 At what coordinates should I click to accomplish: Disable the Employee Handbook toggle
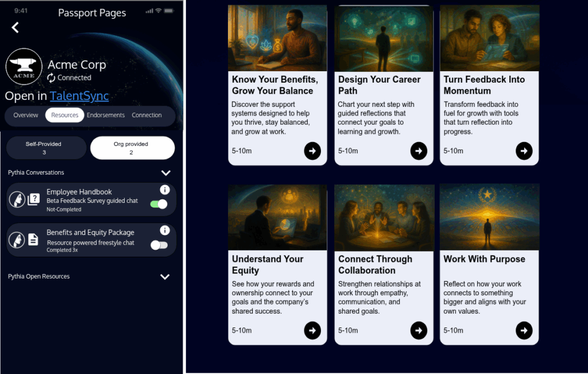click(158, 204)
